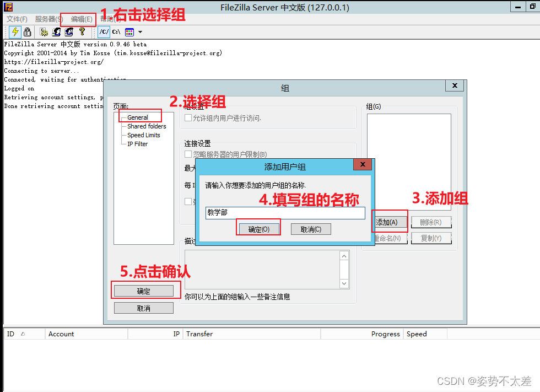Screen dimensions: 540x392
Task: Select the Speed Limits page
Action: pyautogui.click(x=144, y=135)
